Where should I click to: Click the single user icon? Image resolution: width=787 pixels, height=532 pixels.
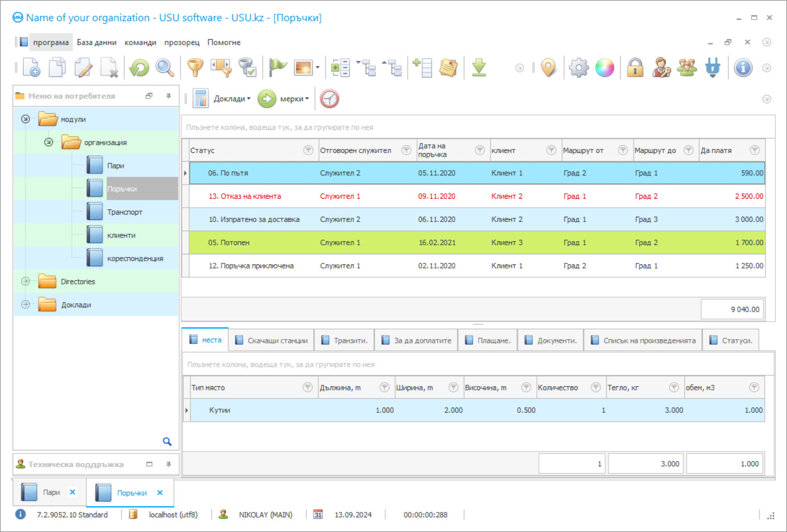661,68
